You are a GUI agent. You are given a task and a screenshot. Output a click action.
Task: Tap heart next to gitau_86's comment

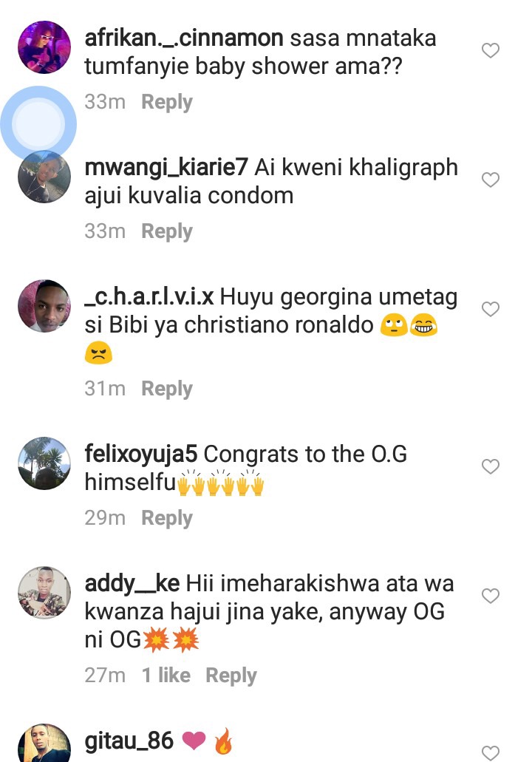[490, 753]
